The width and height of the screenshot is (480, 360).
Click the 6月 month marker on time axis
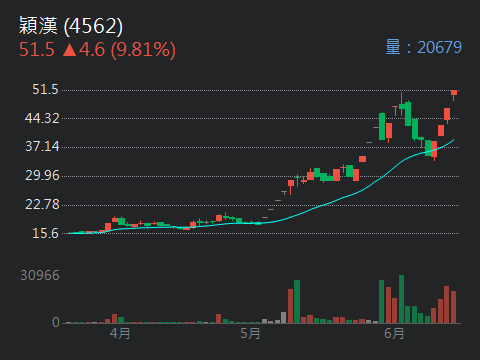point(394,333)
